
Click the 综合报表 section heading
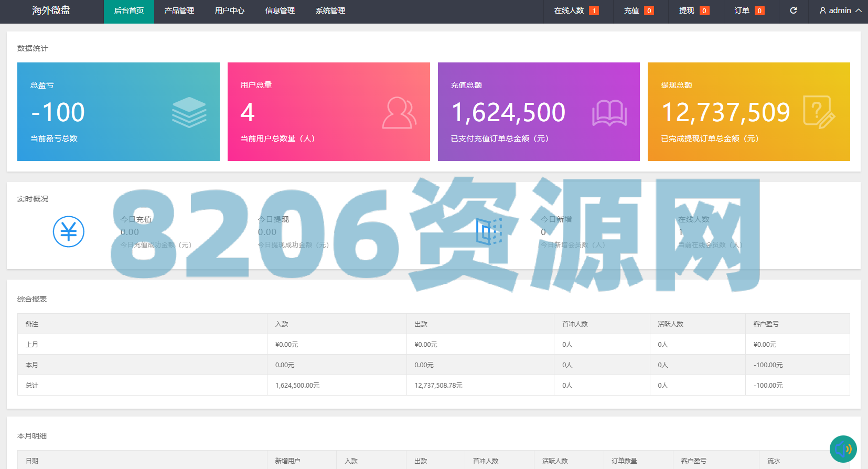[x=32, y=299]
